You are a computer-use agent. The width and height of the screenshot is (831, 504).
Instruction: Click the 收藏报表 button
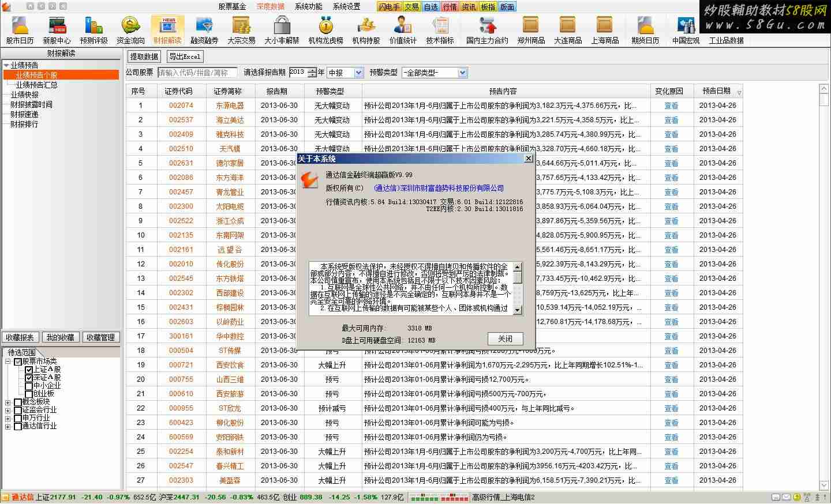[20, 337]
